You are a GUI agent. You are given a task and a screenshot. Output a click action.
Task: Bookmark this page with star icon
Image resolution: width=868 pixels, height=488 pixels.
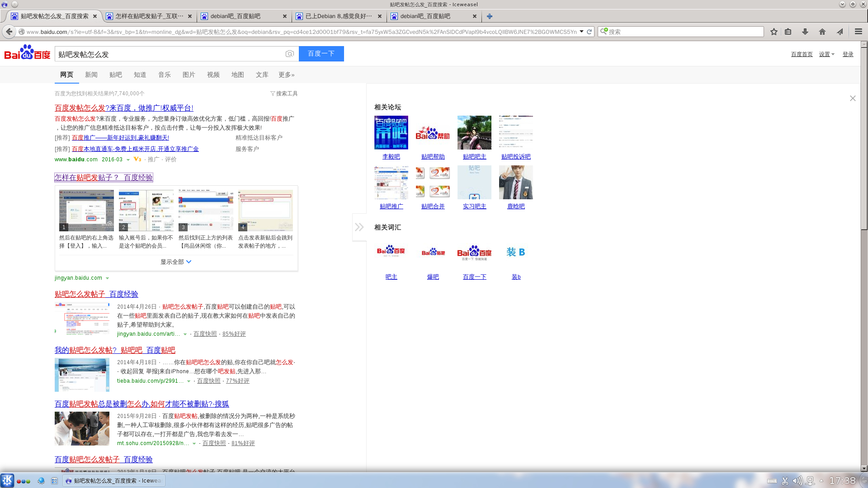tap(774, 32)
